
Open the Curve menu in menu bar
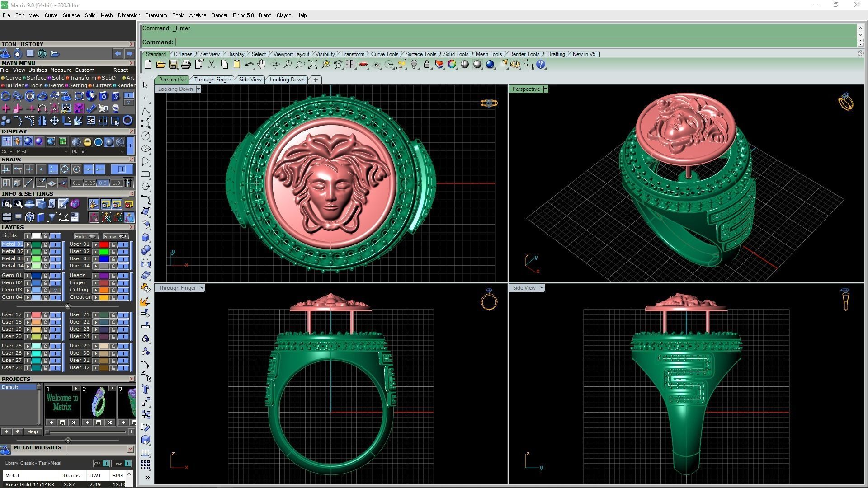[51, 15]
